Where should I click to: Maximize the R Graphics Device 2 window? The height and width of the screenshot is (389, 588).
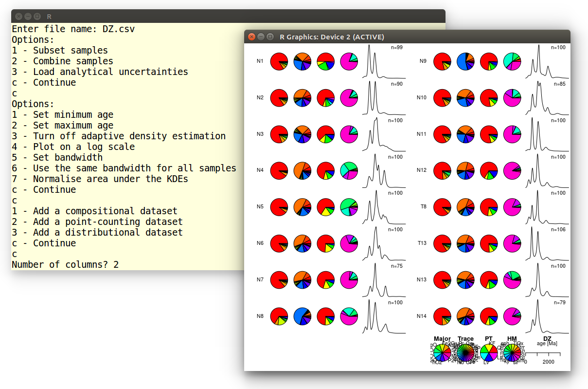[270, 37]
